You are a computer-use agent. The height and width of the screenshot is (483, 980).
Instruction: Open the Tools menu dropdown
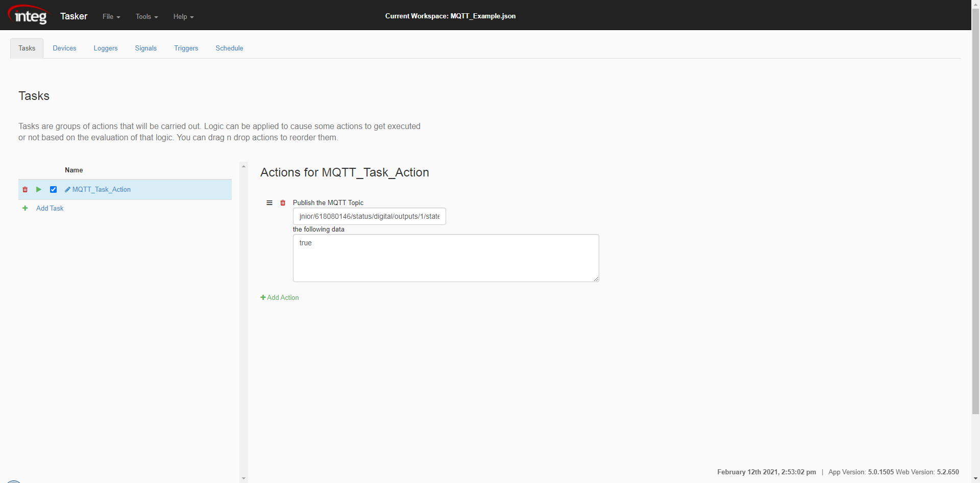click(147, 16)
